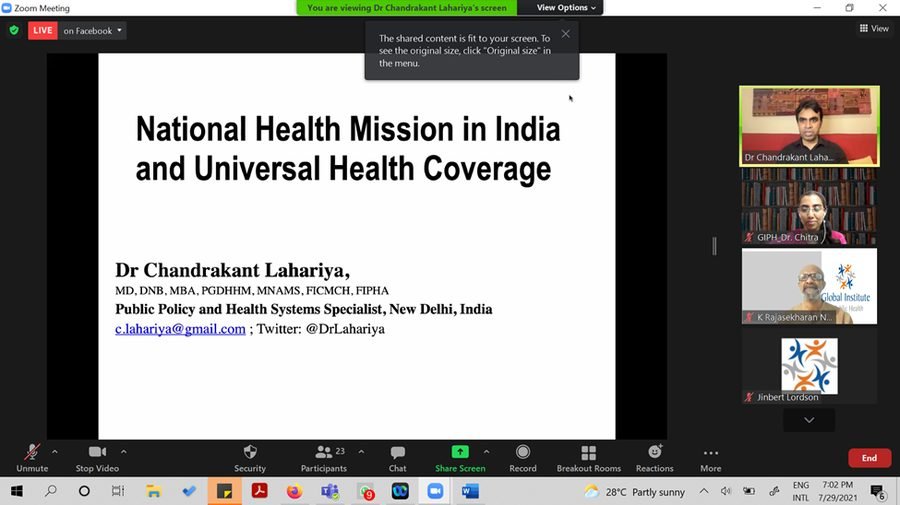Select Dr Chandrakant Lahariya's video thumbnail

click(x=809, y=126)
